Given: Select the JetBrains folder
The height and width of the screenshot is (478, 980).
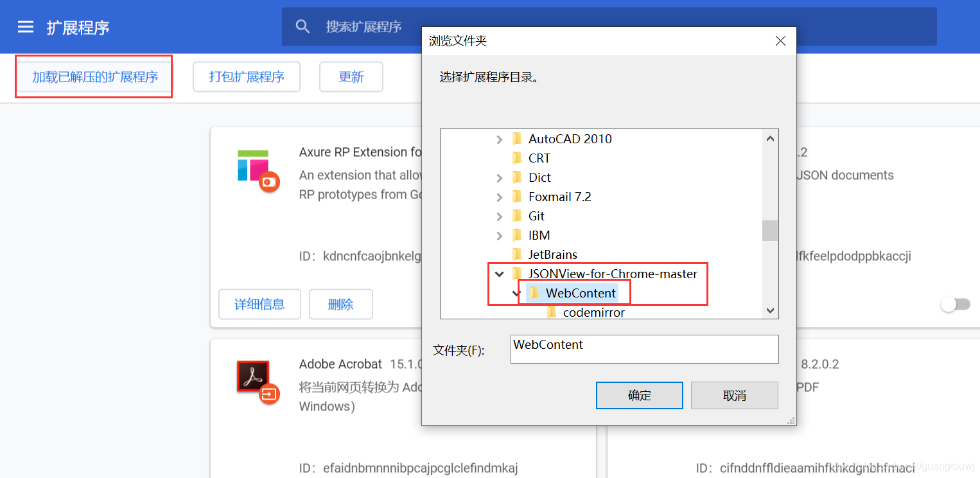Looking at the screenshot, I should tap(545, 254).
